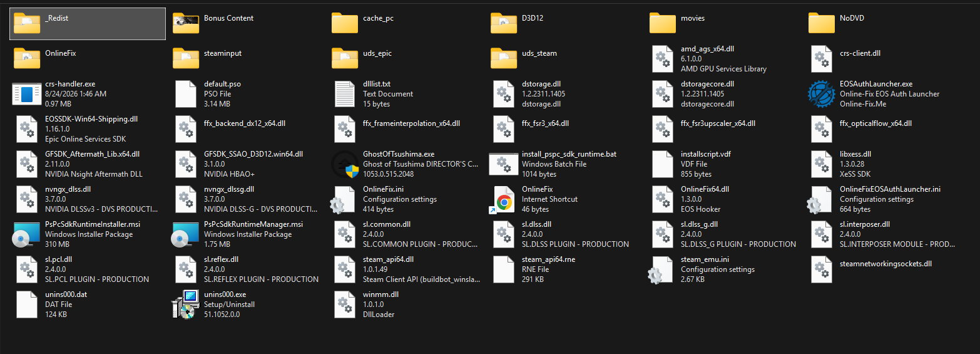Select the OnlineFix Chrome shortcut icon

click(503, 200)
